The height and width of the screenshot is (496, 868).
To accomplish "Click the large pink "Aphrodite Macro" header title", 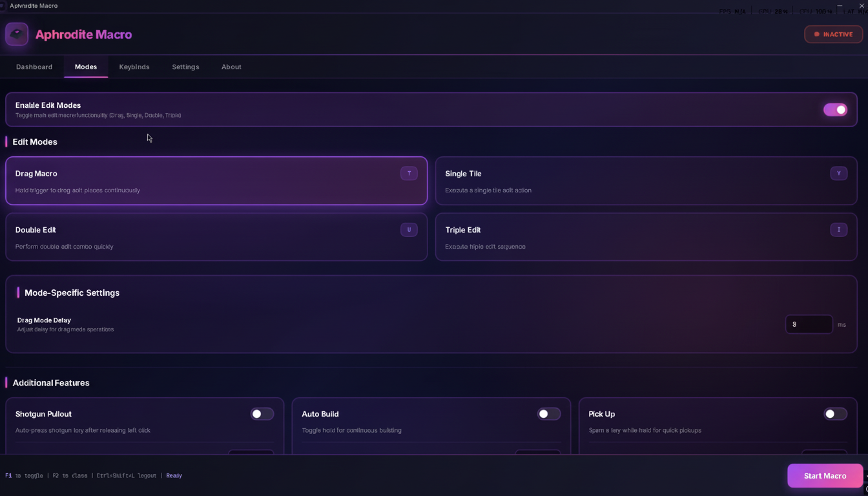I will click(83, 34).
